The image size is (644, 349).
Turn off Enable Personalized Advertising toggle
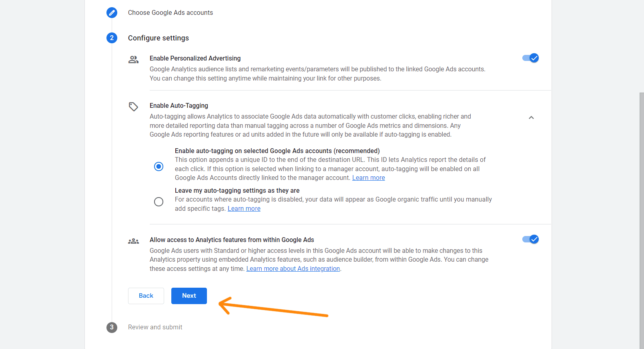(x=530, y=58)
